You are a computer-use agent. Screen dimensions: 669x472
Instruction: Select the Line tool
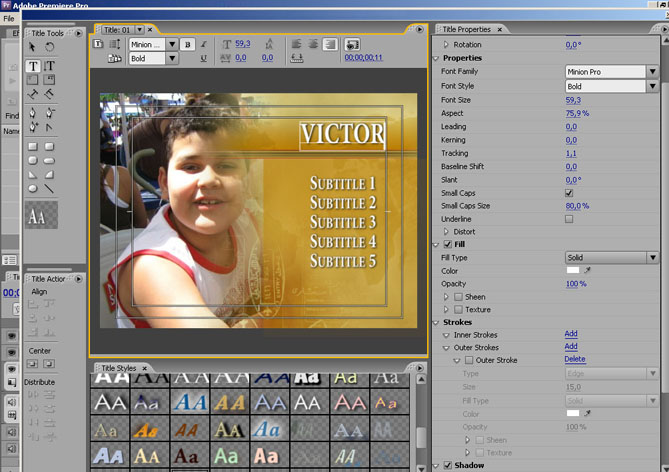49,188
